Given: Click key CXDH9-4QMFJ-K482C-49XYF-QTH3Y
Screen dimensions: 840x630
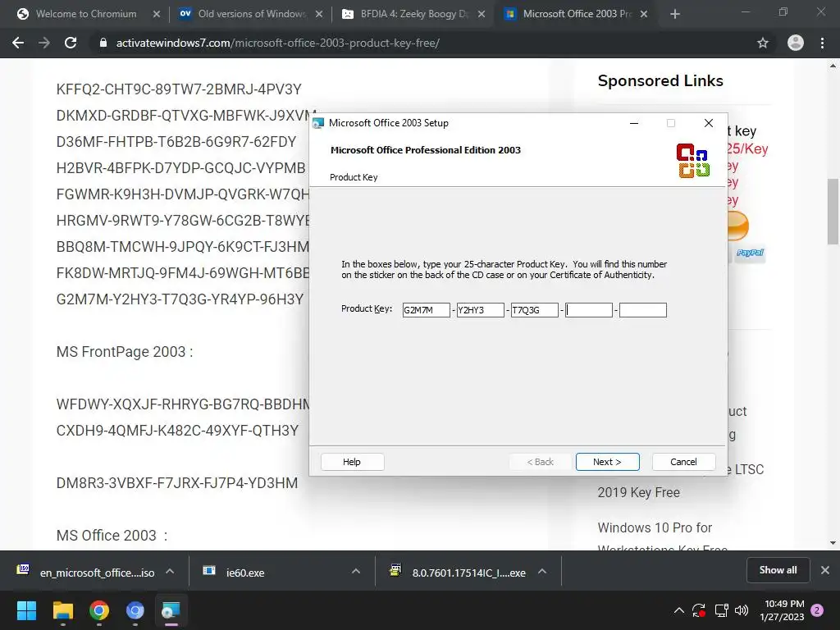Looking at the screenshot, I should coord(177,430).
